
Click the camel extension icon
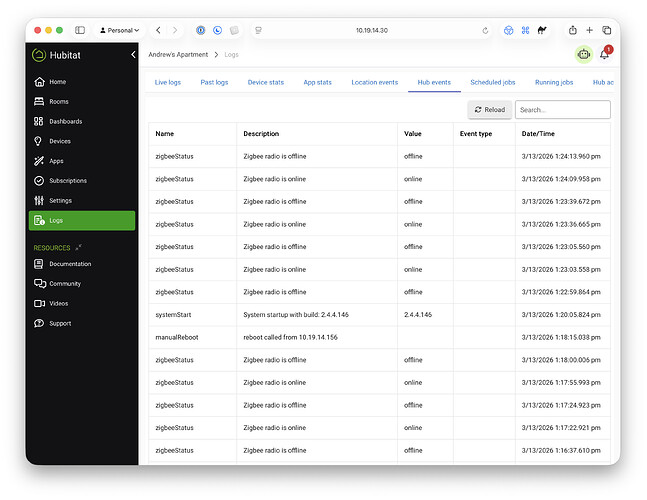[542, 30]
